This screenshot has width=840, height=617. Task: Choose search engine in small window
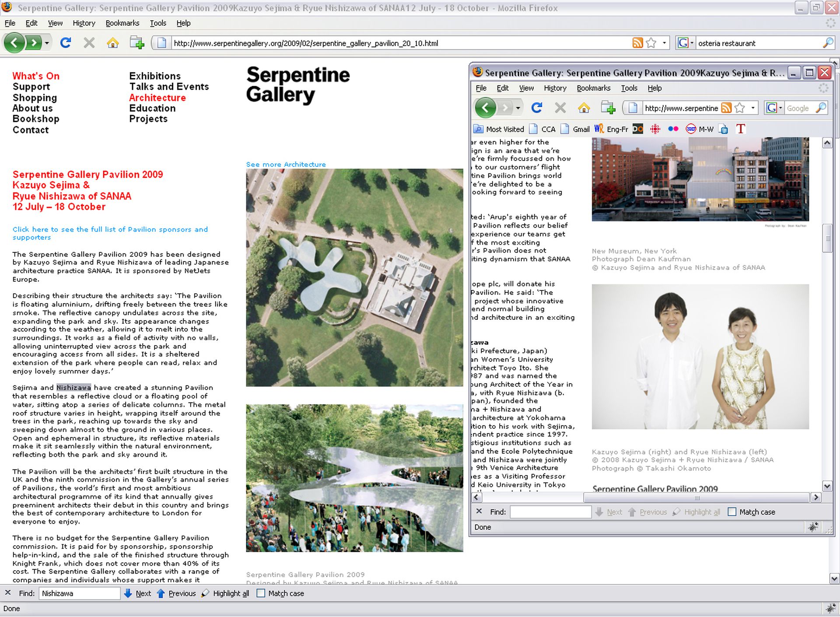[x=774, y=108]
